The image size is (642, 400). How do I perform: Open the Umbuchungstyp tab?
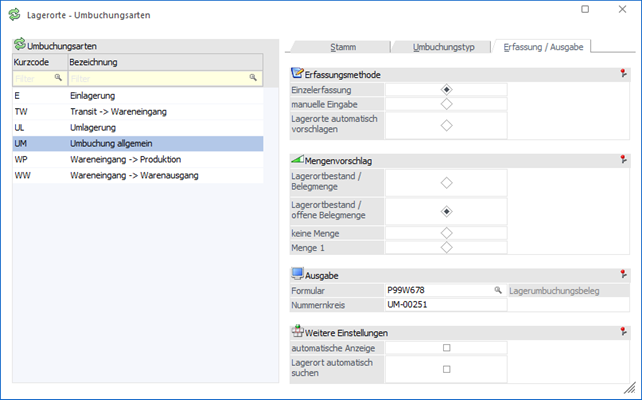[442, 46]
